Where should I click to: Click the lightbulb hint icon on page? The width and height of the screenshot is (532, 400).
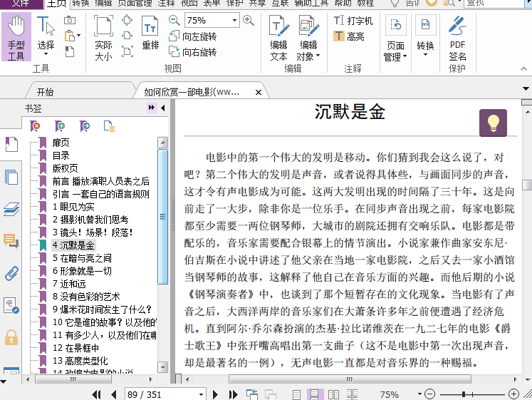click(x=493, y=123)
